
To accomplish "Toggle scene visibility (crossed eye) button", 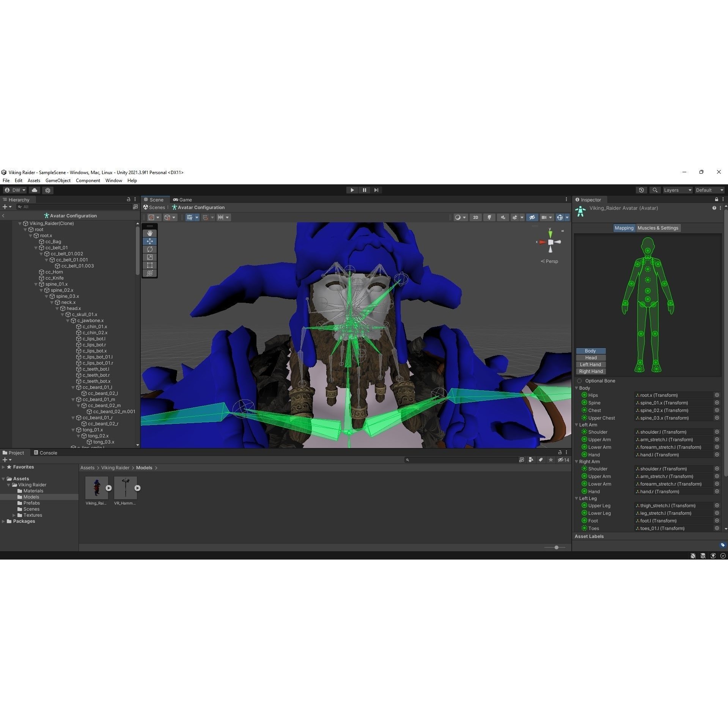I will [532, 217].
